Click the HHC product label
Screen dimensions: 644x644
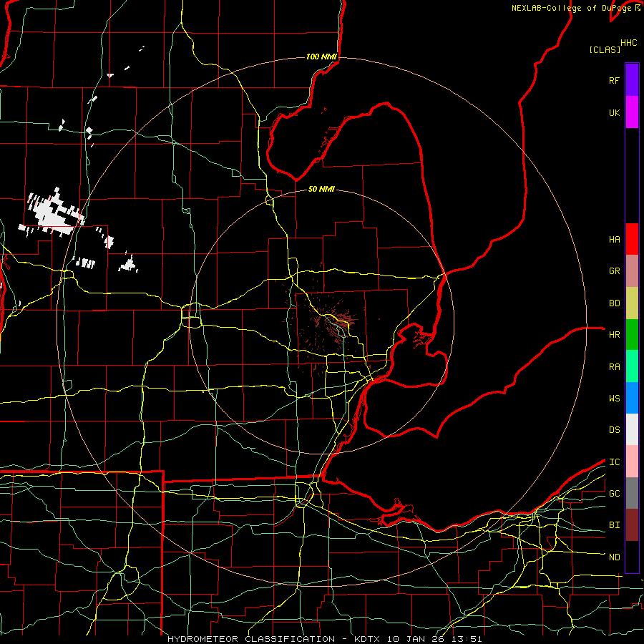point(628,43)
